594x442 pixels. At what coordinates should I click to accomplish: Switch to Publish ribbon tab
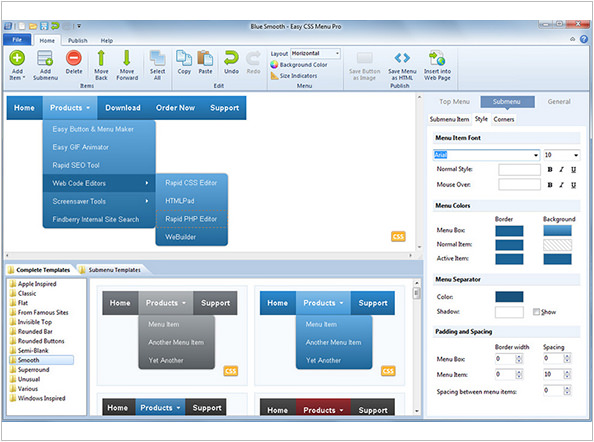click(78, 41)
